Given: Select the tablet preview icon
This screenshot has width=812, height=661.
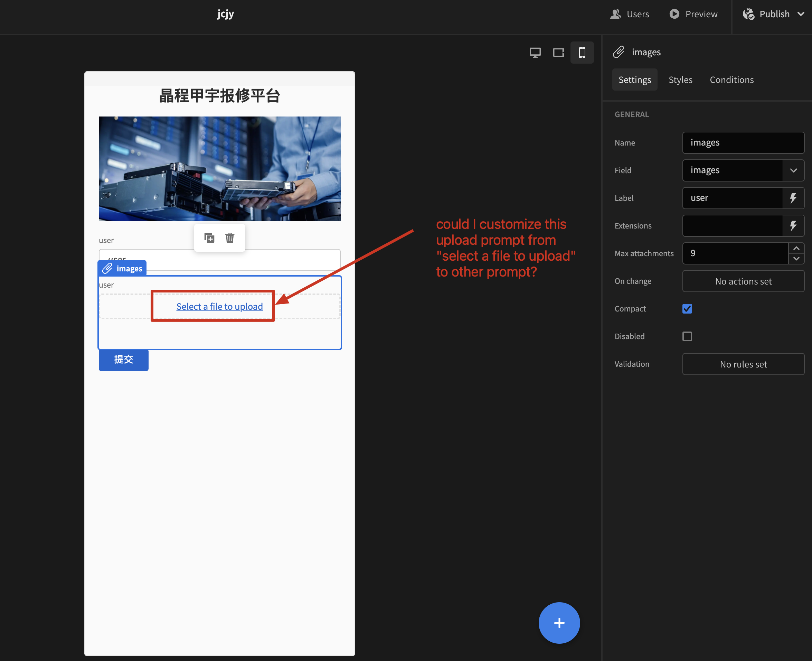Looking at the screenshot, I should point(558,52).
